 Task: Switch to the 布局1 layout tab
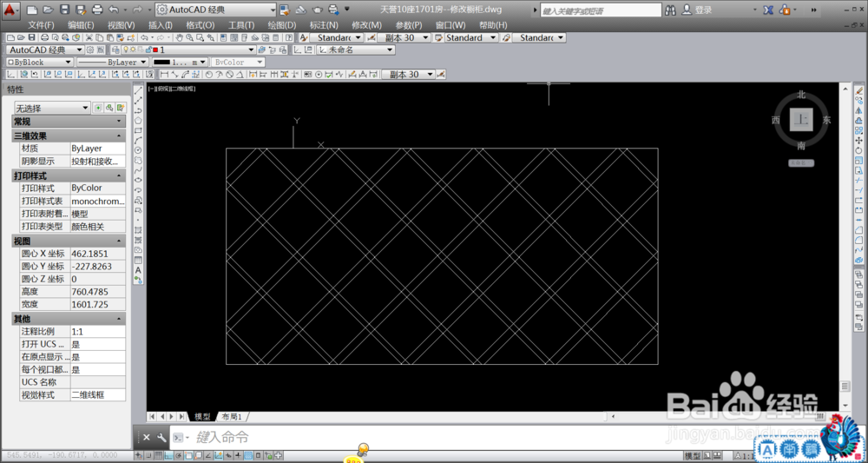(x=232, y=416)
